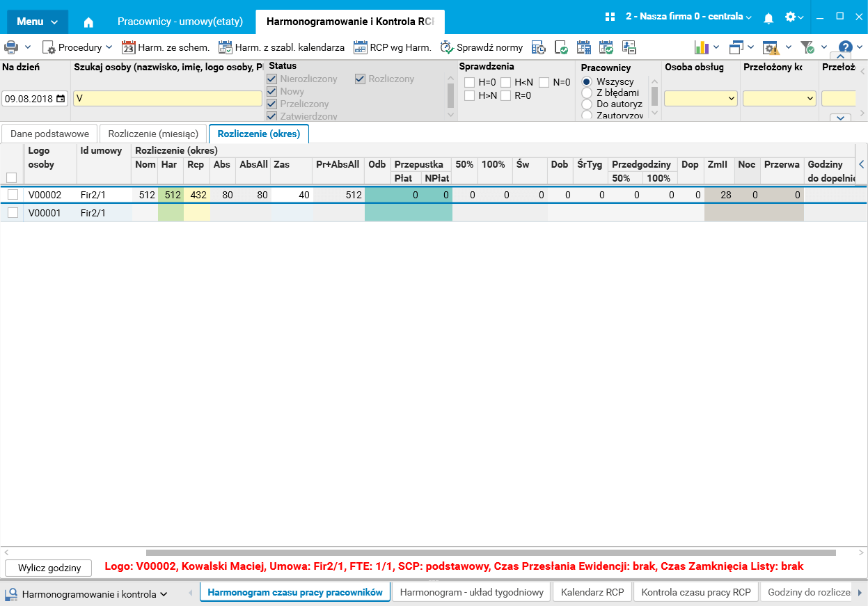Click the Status list vertical scrollbar
Image resolution: width=868 pixels, height=606 pixels.
(450, 95)
